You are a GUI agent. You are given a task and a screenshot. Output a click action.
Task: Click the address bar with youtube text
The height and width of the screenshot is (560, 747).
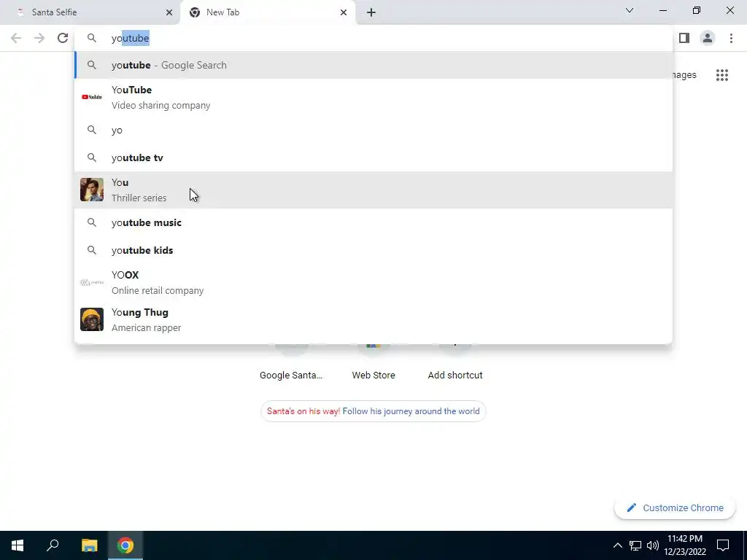373,38
